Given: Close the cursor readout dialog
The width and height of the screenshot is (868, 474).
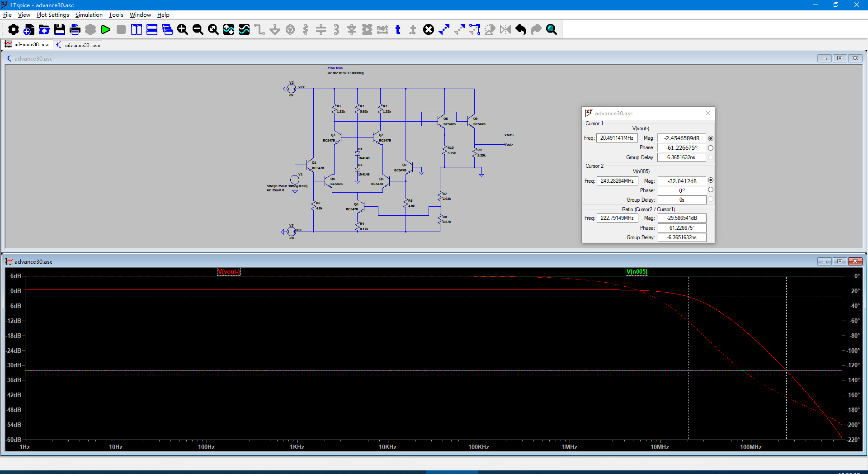Looking at the screenshot, I should coord(708,113).
